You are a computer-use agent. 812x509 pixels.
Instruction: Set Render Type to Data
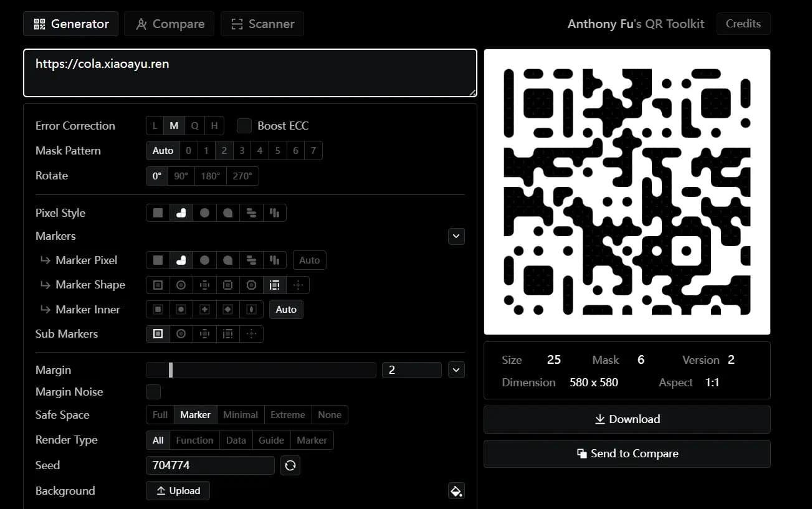236,440
